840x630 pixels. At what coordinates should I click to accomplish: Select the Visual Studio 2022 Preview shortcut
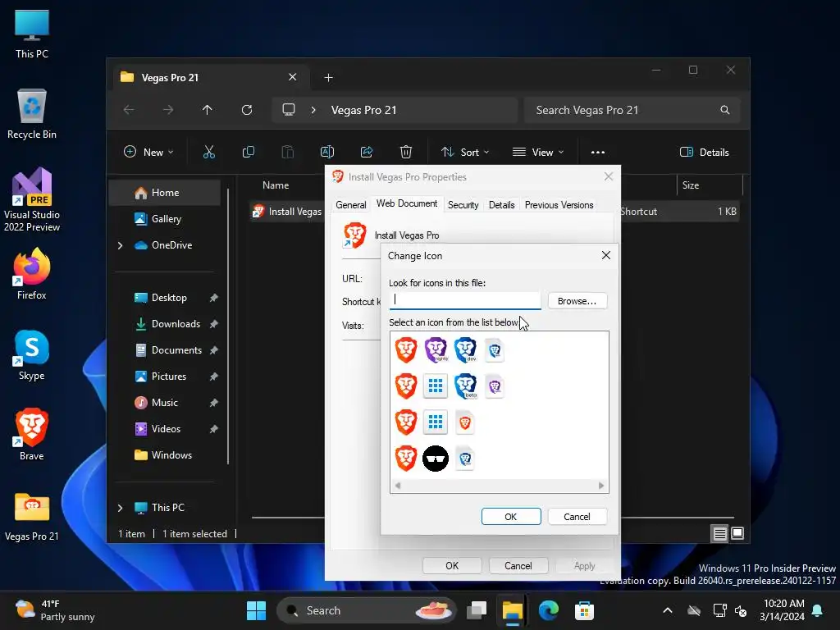click(x=32, y=200)
